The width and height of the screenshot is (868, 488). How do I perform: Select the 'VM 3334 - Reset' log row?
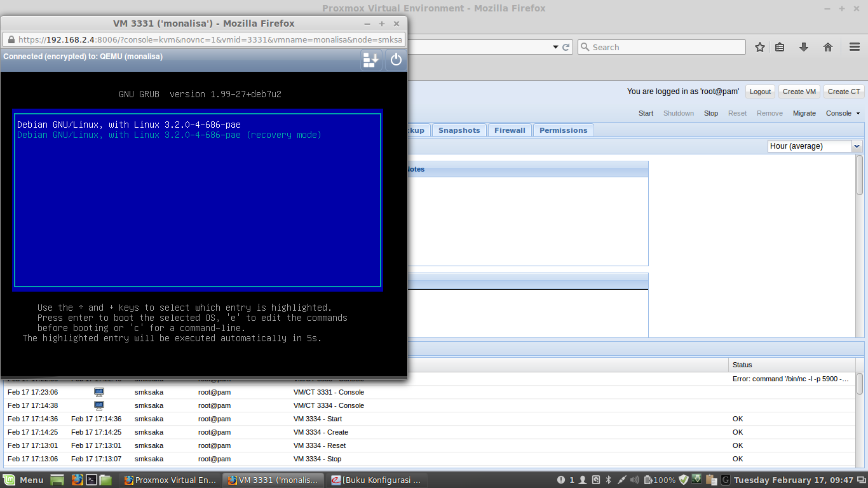pos(430,445)
